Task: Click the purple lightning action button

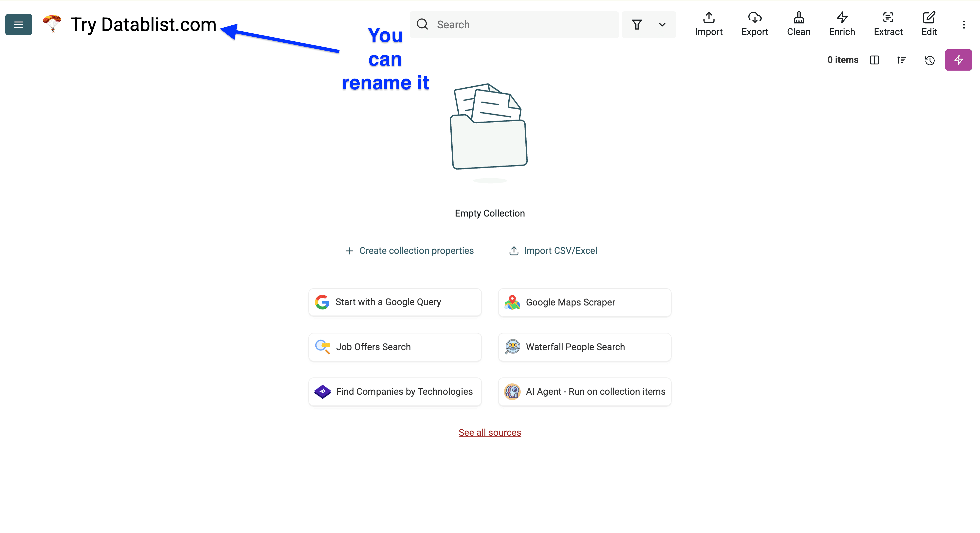Action: coord(958,60)
